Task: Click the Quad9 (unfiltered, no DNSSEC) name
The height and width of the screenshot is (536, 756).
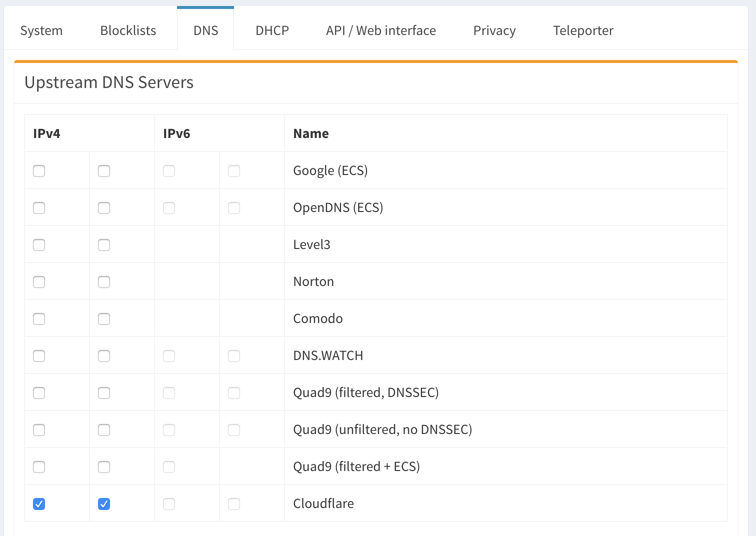Action: point(382,429)
